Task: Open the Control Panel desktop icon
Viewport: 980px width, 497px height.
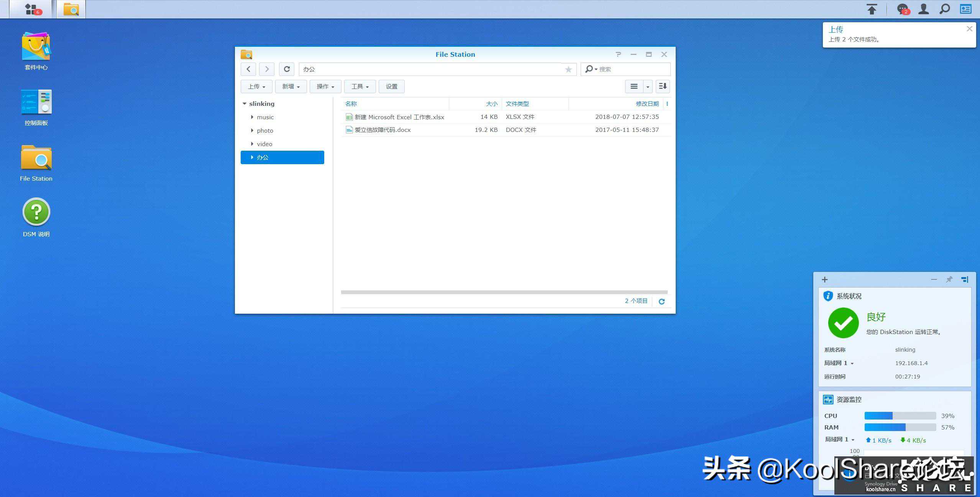Action: [x=36, y=102]
